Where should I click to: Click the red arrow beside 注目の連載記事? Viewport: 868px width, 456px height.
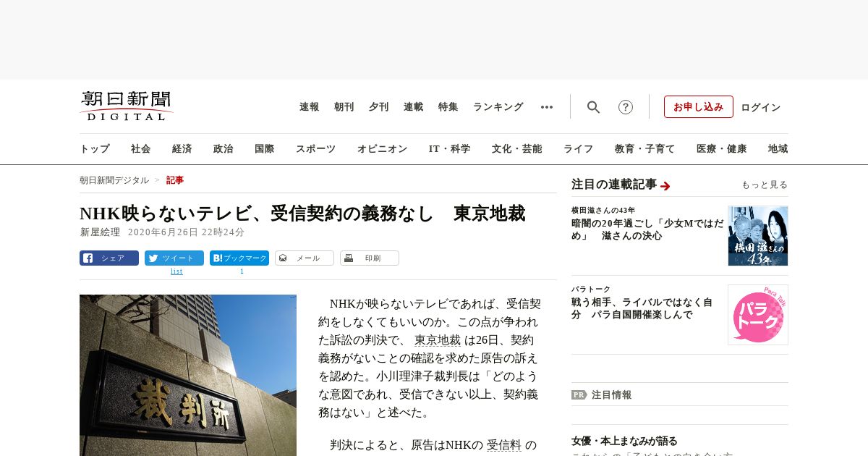[665, 186]
